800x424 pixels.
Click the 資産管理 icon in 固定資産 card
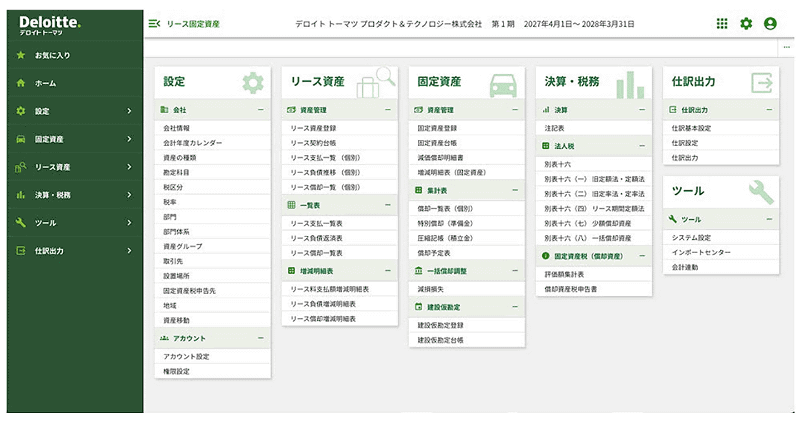pyautogui.click(x=418, y=110)
